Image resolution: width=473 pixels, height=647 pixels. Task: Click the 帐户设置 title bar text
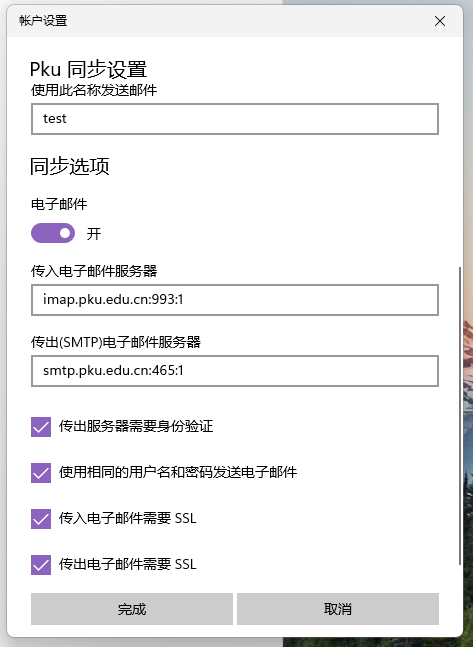point(43,21)
